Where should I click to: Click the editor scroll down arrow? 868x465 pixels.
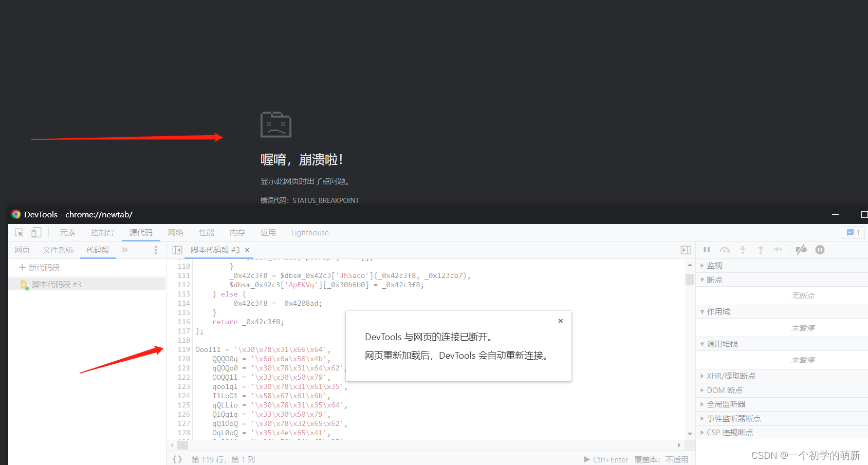(x=690, y=434)
